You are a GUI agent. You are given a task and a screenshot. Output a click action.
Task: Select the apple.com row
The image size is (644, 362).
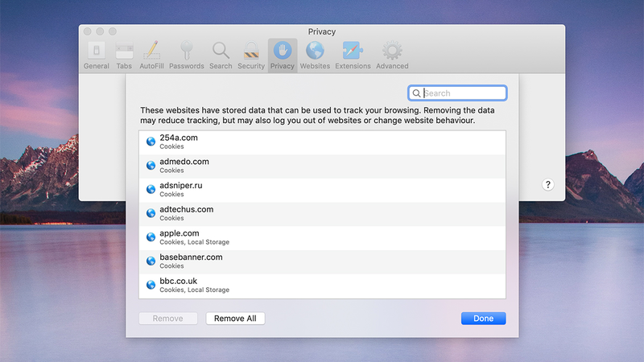click(x=323, y=238)
